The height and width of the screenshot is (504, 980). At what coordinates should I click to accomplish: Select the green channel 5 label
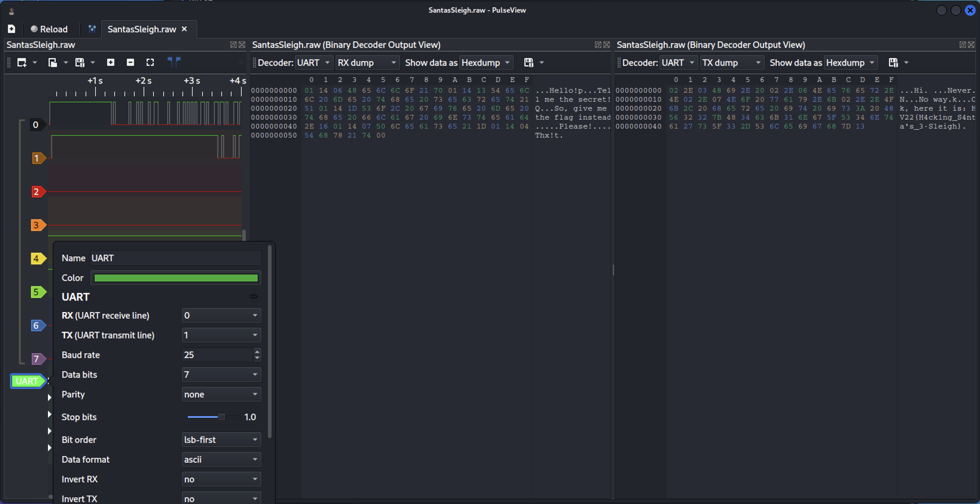[38, 292]
